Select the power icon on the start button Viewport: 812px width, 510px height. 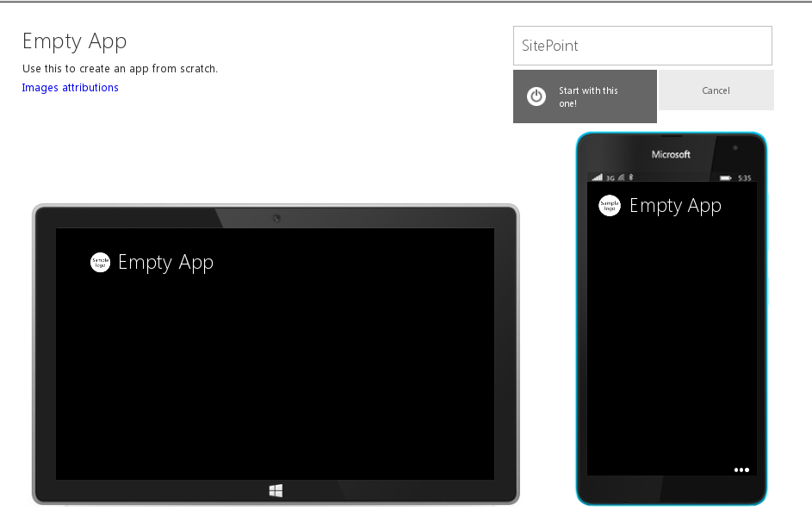point(535,96)
